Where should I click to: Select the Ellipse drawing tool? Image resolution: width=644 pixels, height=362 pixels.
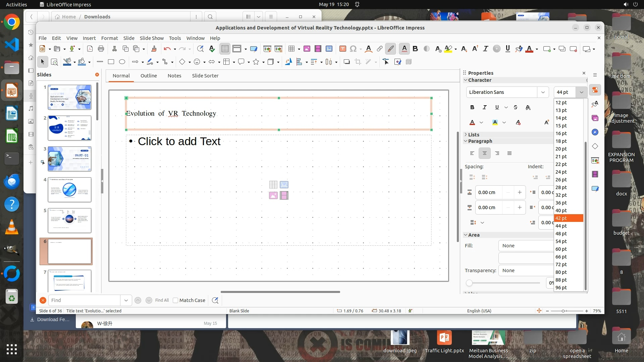(x=122, y=62)
